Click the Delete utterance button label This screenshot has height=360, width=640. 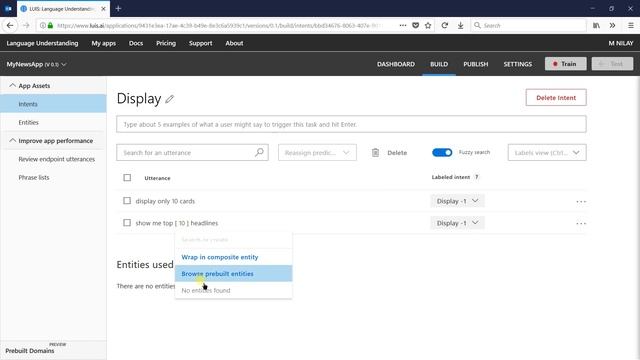point(397,153)
